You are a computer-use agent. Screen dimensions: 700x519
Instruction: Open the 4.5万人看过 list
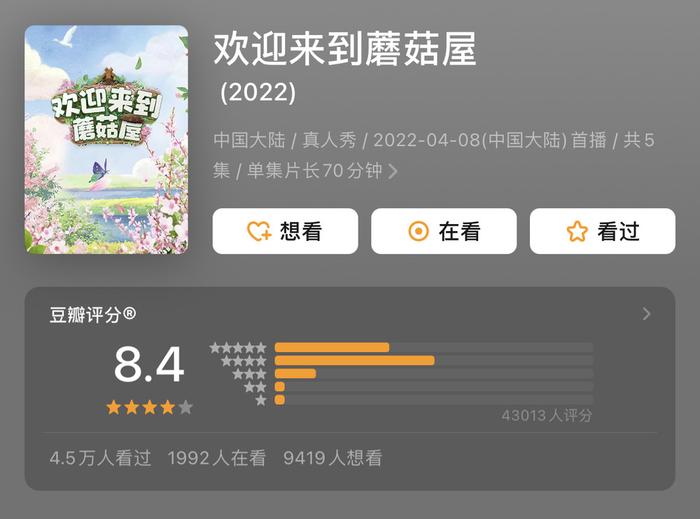(x=100, y=458)
